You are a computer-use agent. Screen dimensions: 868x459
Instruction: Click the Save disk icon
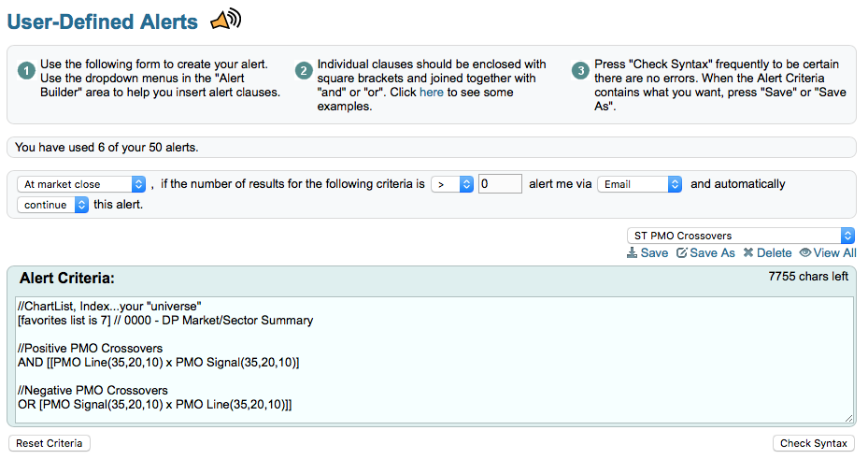(633, 253)
